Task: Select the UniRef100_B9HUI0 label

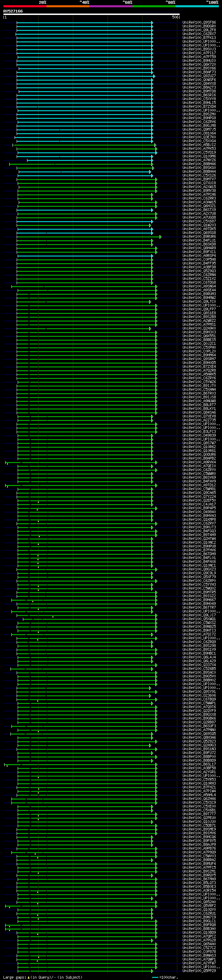Action: coord(199,60)
